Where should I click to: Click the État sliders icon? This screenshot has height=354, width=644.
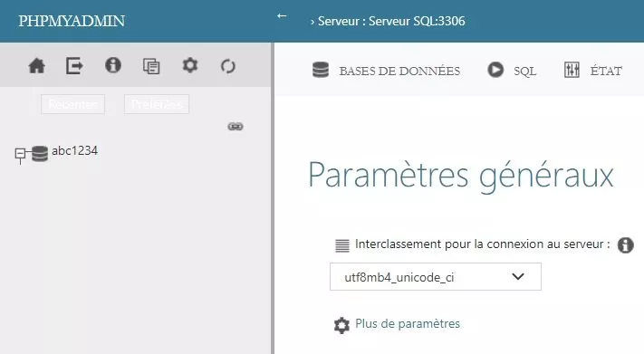click(x=572, y=71)
